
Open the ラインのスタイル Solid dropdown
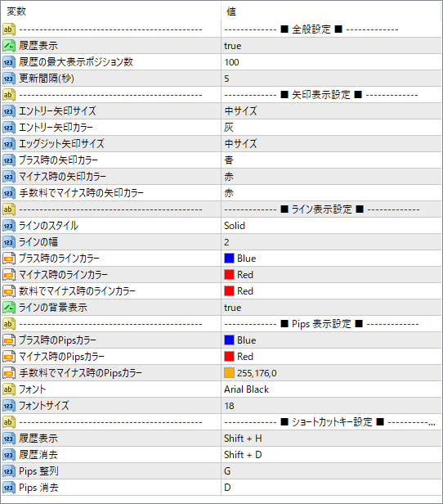pyautogui.click(x=331, y=226)
